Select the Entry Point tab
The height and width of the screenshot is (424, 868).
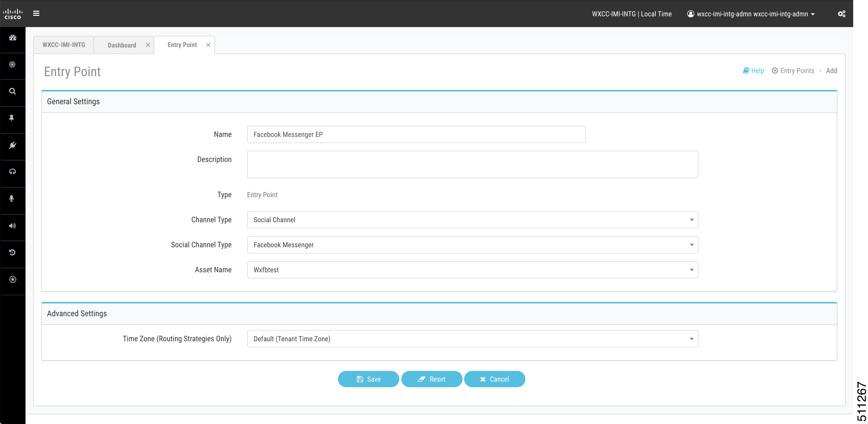click(182, 45)
